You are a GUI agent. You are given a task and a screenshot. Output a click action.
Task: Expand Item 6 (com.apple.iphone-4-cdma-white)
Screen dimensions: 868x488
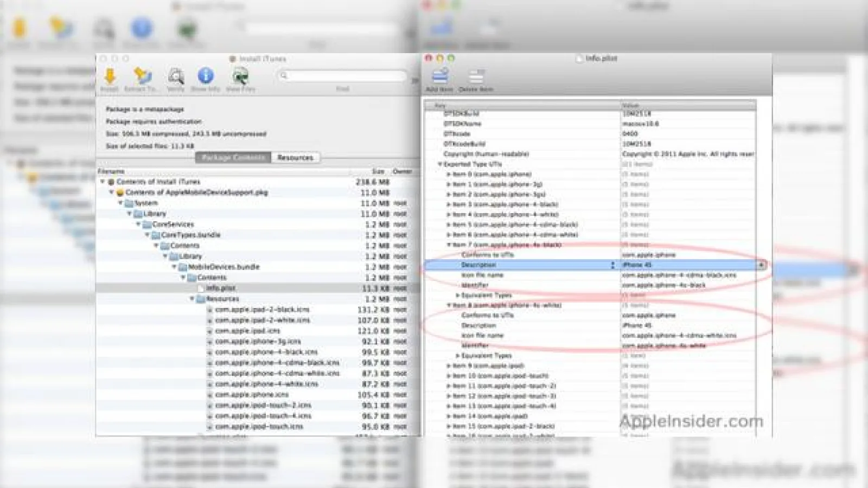pos(449,235)
